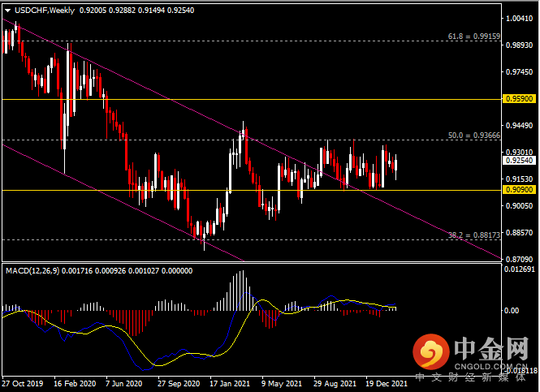Click the 29 Aug 2021 date label
This screenshot has width=540, height=392.
click(335, 383)
